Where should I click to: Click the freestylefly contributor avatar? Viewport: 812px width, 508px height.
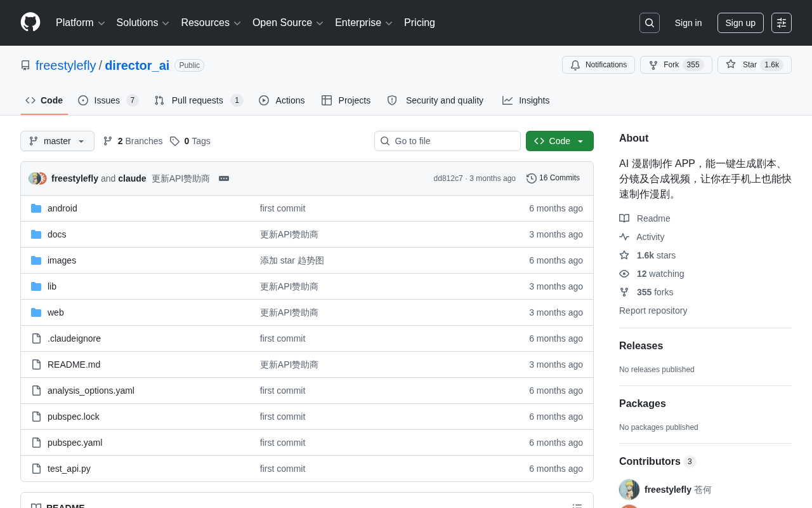(629, 490)
